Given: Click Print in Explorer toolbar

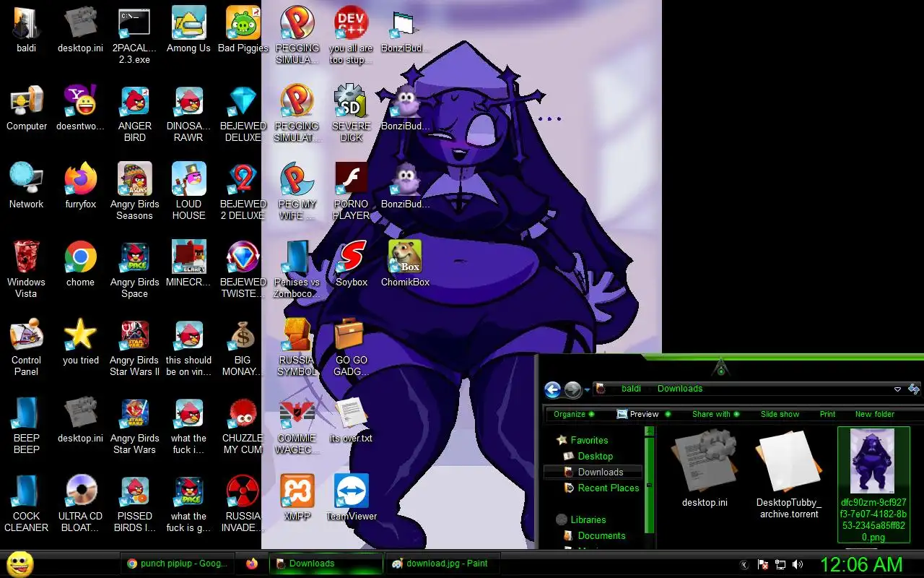Looking at the screenshot, I should [827, 414].
